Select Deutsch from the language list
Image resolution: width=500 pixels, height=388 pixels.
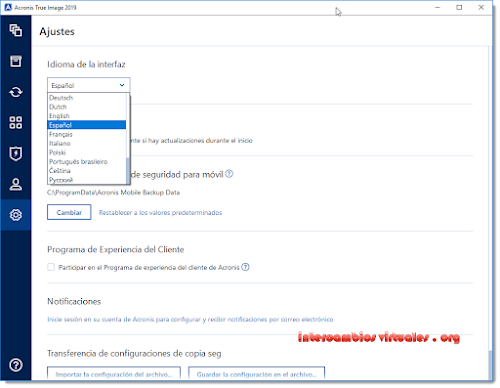[x=87, y=98]
